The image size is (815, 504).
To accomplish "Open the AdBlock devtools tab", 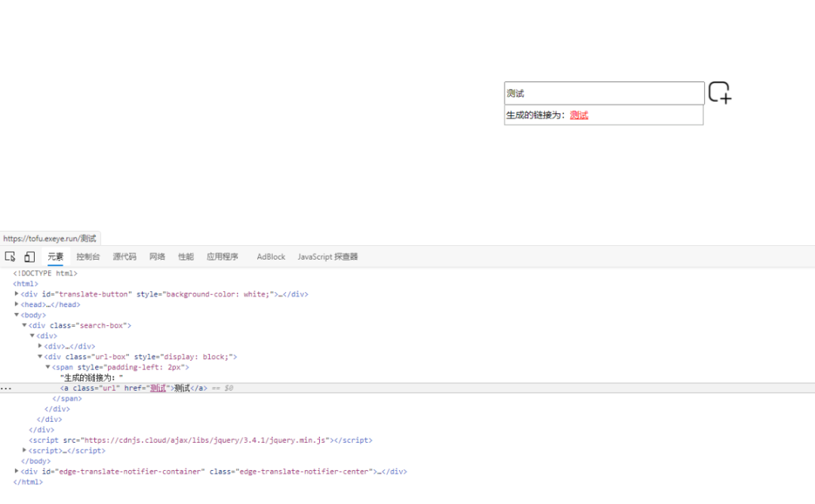I will [271, 257].
